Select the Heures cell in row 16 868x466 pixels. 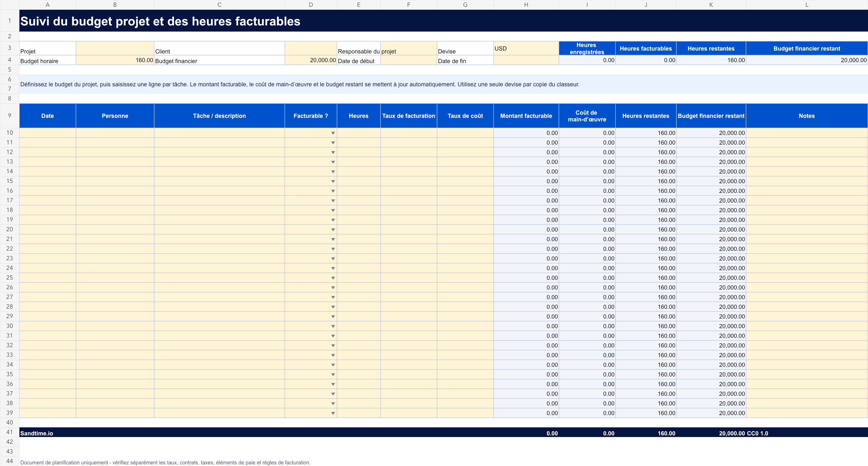[x=358, y=191]
